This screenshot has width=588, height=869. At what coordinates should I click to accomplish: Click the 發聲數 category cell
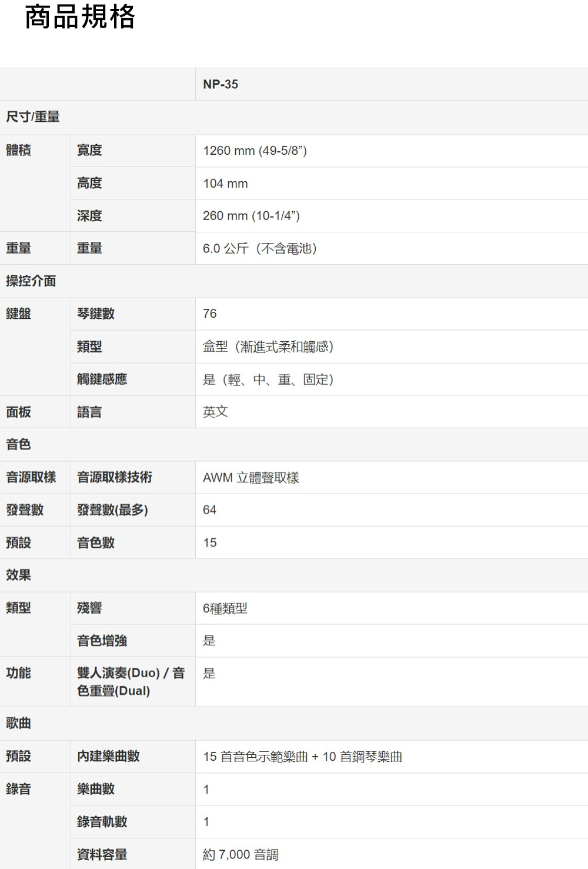tap(35, 510)
